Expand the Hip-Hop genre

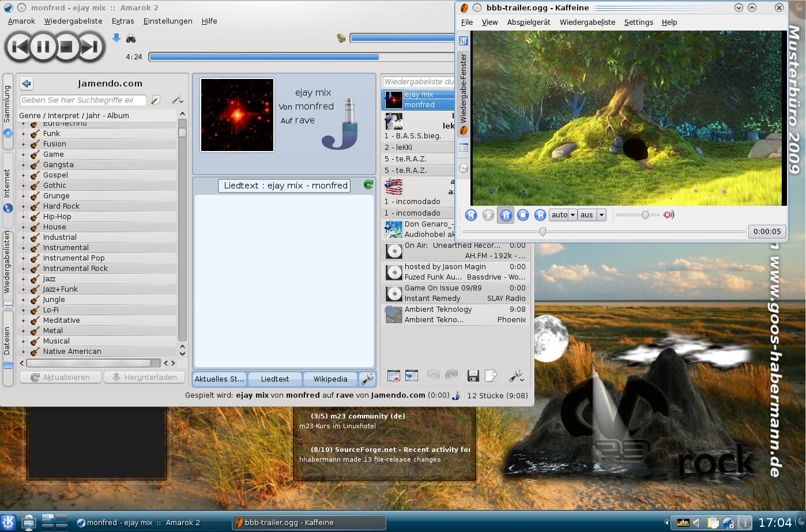pos(24,216)
